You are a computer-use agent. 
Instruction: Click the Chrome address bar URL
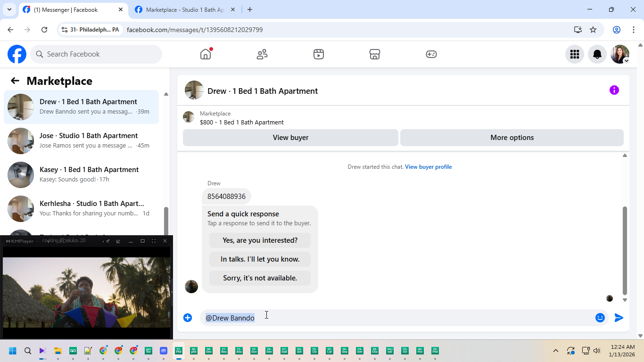[195, 30]
